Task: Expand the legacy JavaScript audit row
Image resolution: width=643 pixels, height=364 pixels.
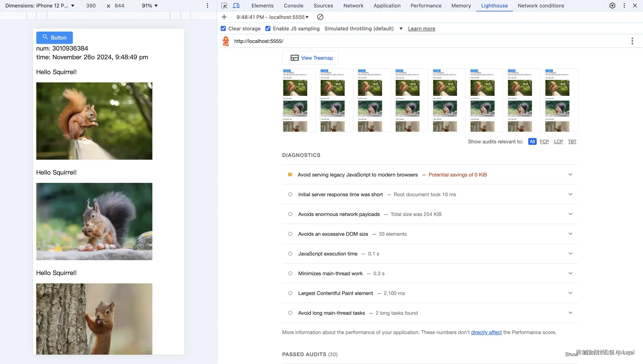Action: click(570, 175)
